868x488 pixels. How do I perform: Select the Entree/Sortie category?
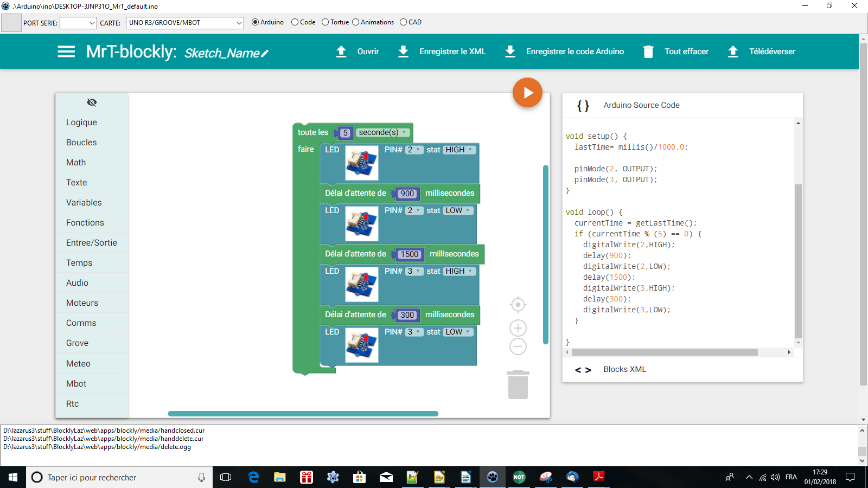92,243
